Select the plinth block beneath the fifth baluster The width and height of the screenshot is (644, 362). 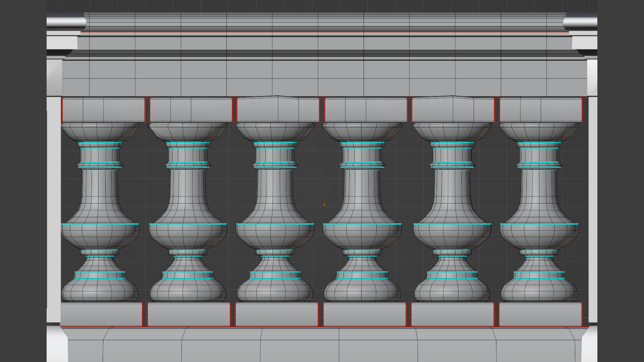coord(452,314)
